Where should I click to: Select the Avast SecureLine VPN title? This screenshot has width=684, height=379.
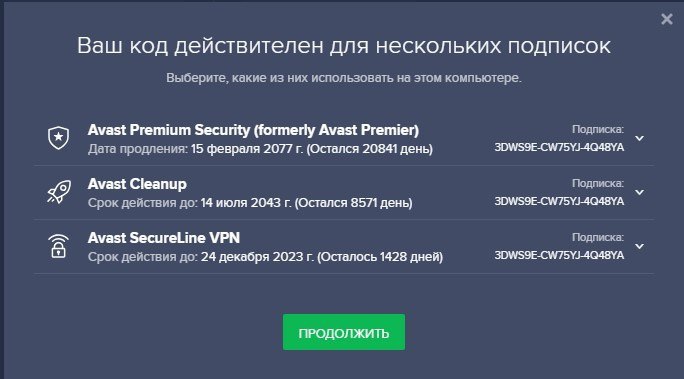pyautogui.click(x=164, y=238)
